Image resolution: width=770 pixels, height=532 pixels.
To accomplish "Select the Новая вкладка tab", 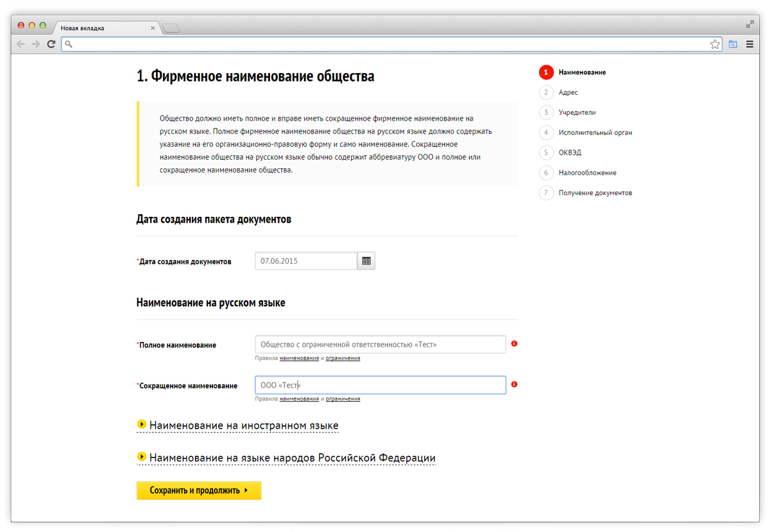I will [x=106, y=28].
